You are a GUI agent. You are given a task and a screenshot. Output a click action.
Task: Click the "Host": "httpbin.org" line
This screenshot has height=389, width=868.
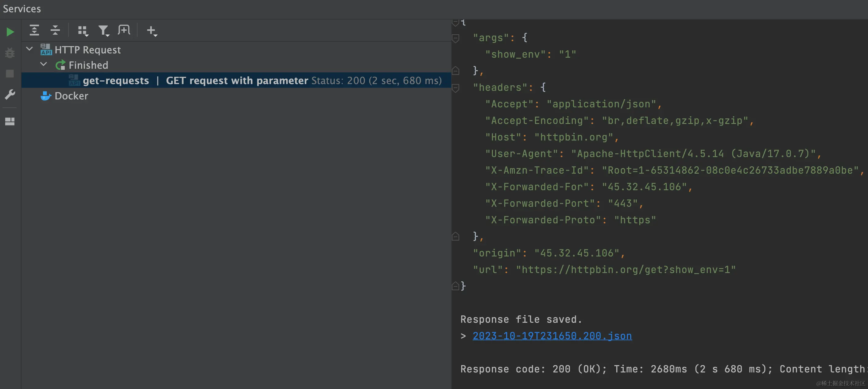pyautogui.click(x=552, y=137)
